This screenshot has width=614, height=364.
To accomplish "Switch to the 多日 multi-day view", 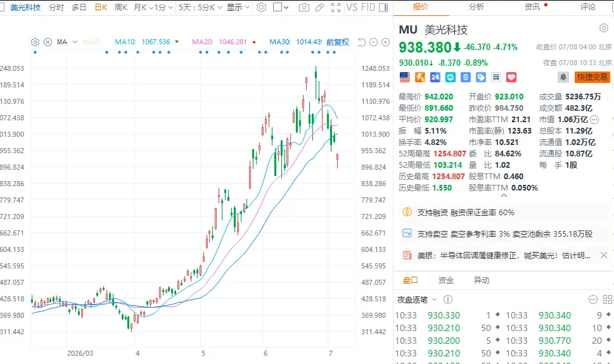I will [79, 7].
